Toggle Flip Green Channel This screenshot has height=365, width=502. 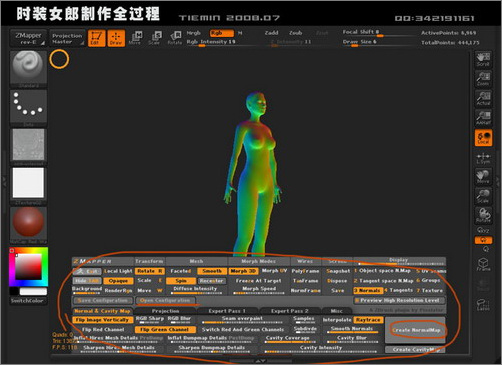pos(165,330)
